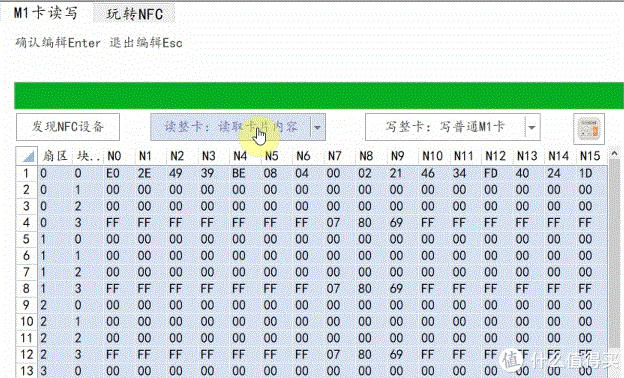624x378 pixels.
Task: Select row header 1
Action: [x=26, y=173]
